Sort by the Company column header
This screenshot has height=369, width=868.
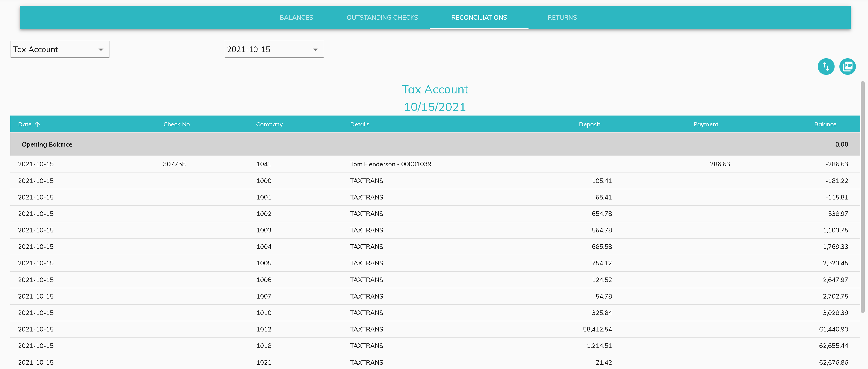[269, 124]
